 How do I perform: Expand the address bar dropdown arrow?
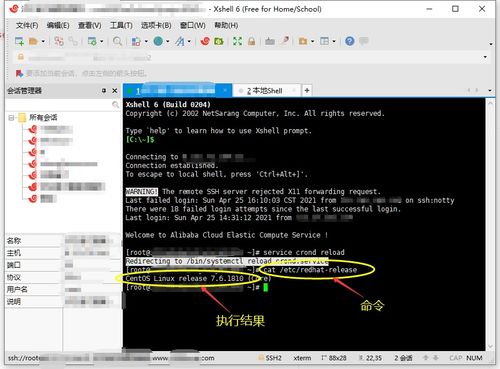point(485,57)
